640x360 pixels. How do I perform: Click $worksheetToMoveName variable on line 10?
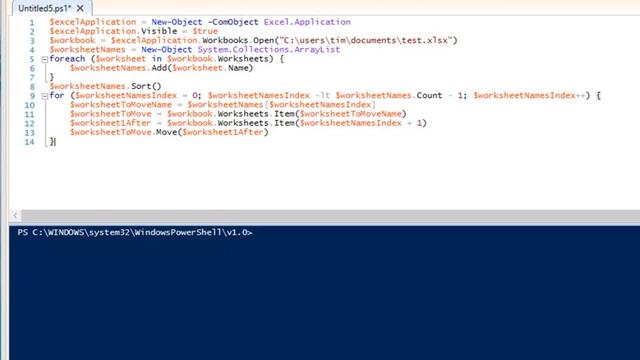pos(121,104)
